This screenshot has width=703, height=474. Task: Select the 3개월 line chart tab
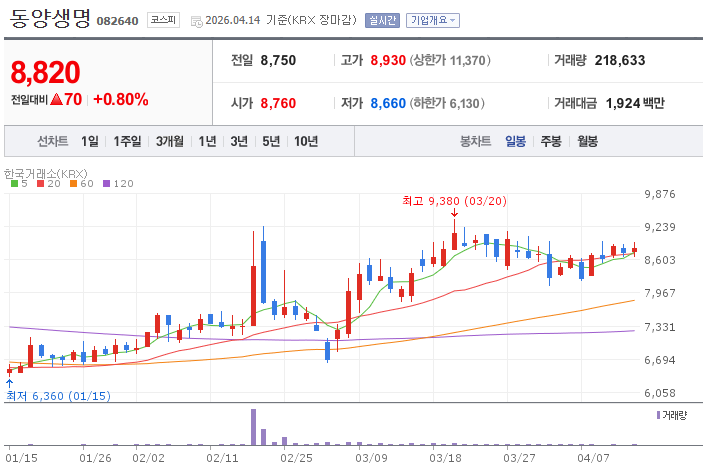[x=169, y=141]
